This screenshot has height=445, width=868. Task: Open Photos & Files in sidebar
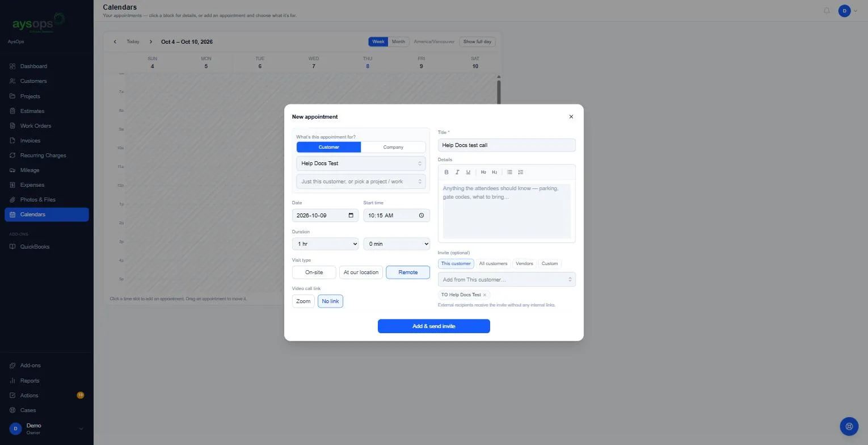(x=47, y=200)
